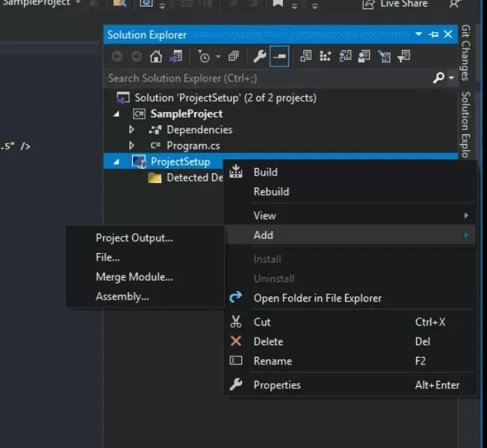Click the red X Delete icon
The image size is (487, 448).
click(x=236, y=341)
